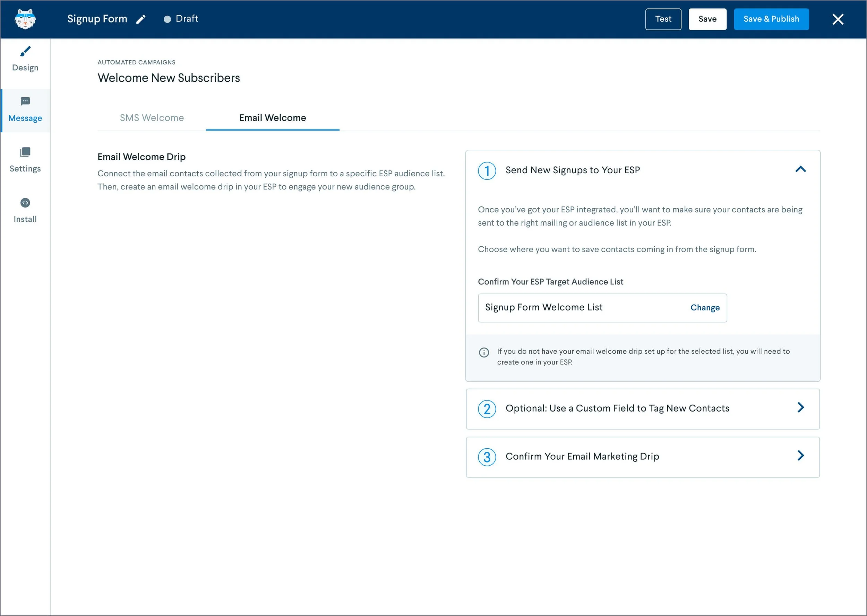
Task: Select the Message chat bubble icon
Action: point(25,102)
